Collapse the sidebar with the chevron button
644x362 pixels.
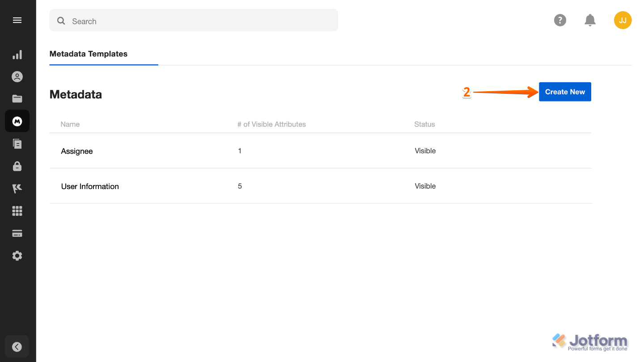coord(17,347)
